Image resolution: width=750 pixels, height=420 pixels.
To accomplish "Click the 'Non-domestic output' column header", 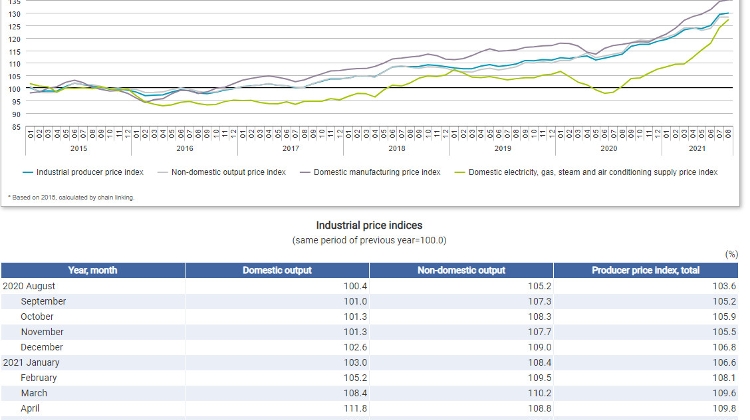I will tap(461, 270).
